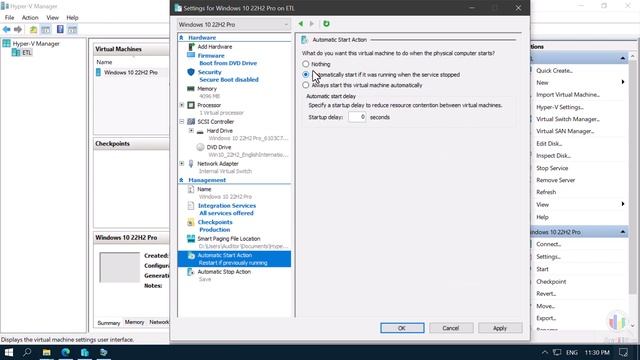640x360 pixels.
Task: Click the SCSI Controller icon
Action: tap(191, 122)
